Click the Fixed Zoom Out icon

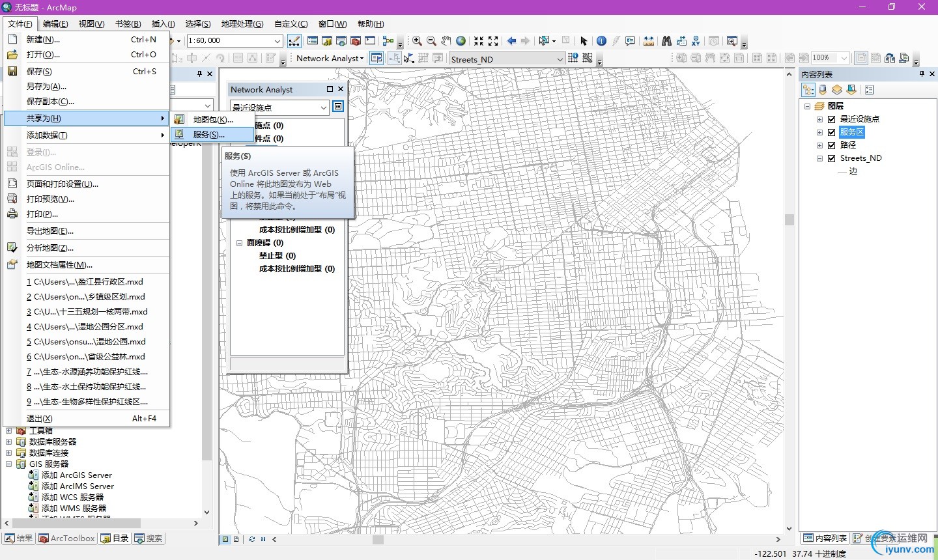pyautogui.click(x=493, y=41)
